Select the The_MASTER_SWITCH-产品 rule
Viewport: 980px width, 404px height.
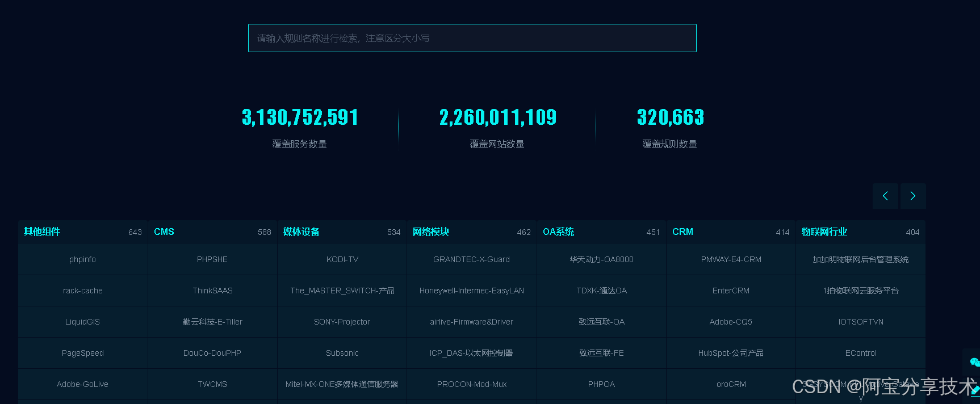[x=342, y=291]
